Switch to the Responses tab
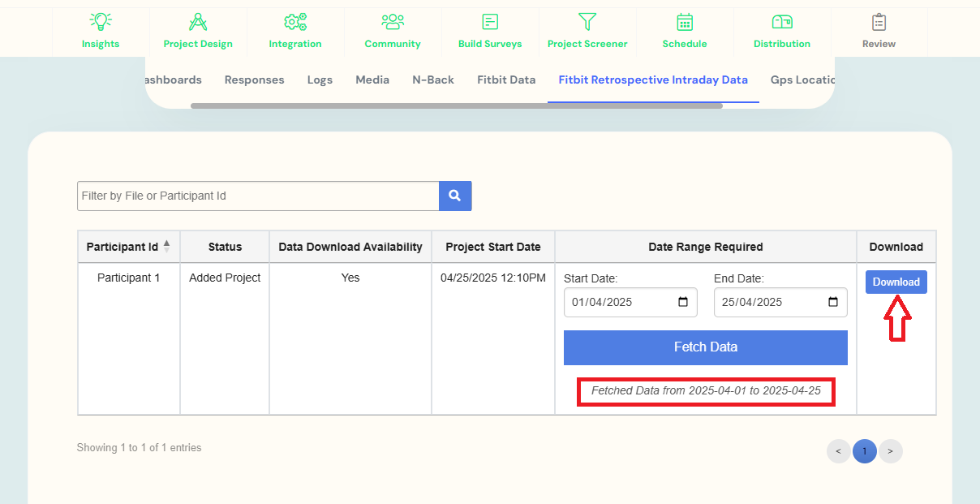This screenshot has height=504, width=980. 255,80
